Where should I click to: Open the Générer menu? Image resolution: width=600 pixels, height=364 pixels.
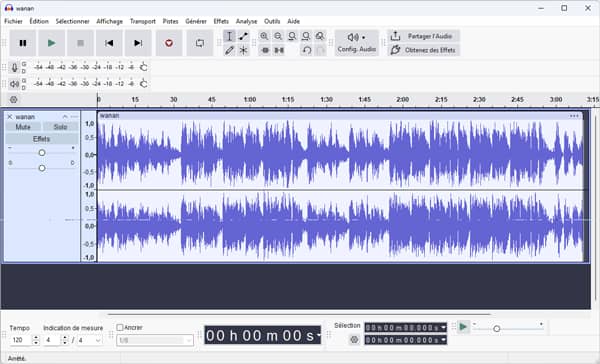point(196,21)
